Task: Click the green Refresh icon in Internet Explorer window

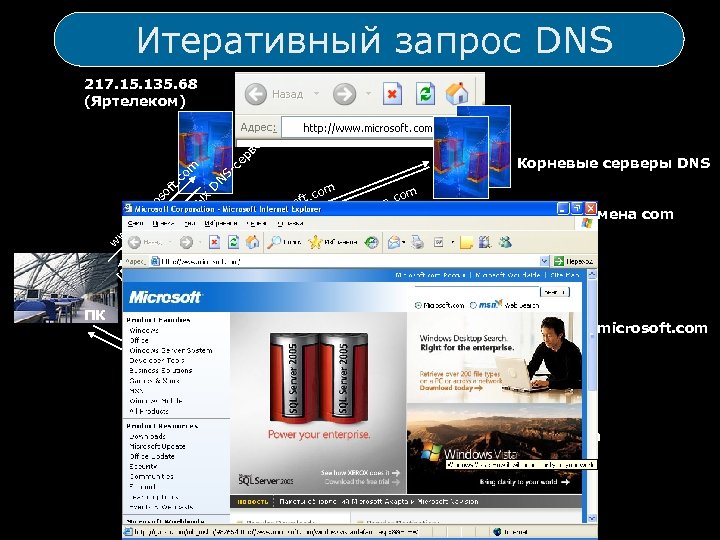Action: [x=233, y=242]
